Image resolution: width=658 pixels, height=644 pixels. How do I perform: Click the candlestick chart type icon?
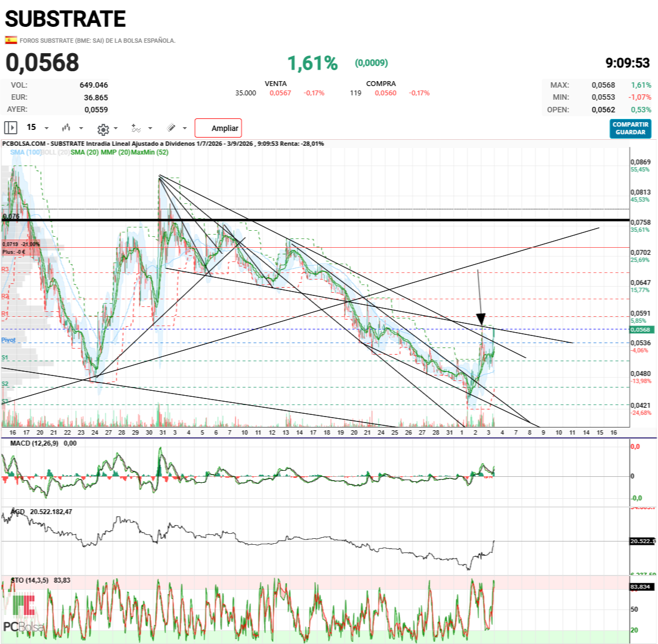point(66,128)
